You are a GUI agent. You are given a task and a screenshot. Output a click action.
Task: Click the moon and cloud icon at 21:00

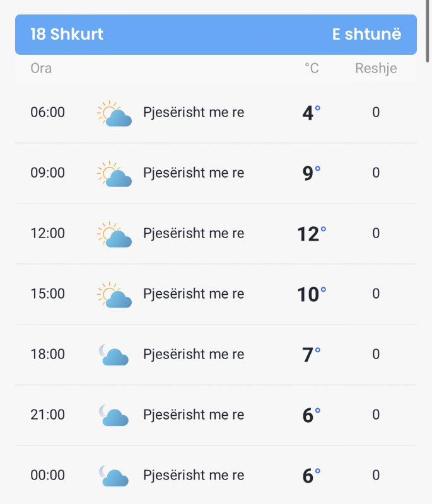[x=114, y=415]
